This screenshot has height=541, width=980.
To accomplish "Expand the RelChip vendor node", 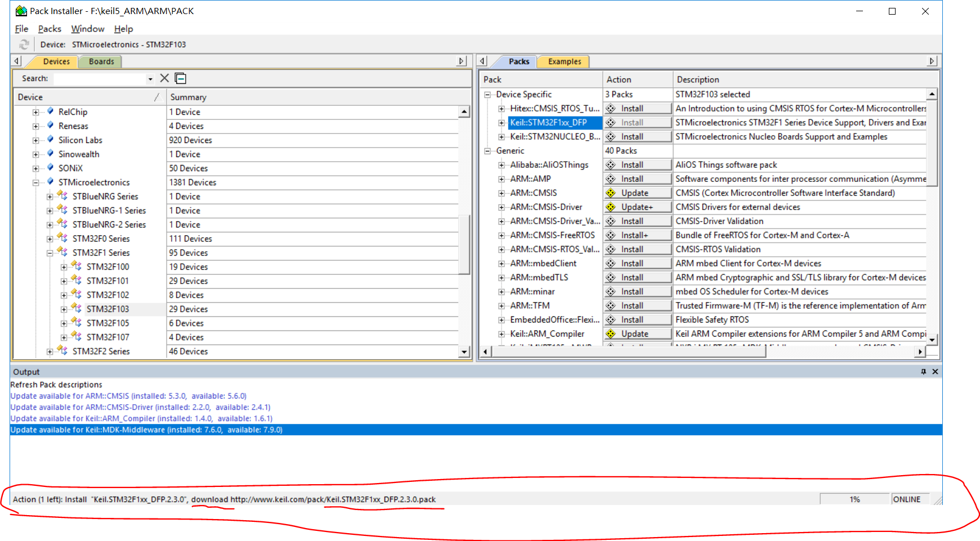I will coord(36,112).
